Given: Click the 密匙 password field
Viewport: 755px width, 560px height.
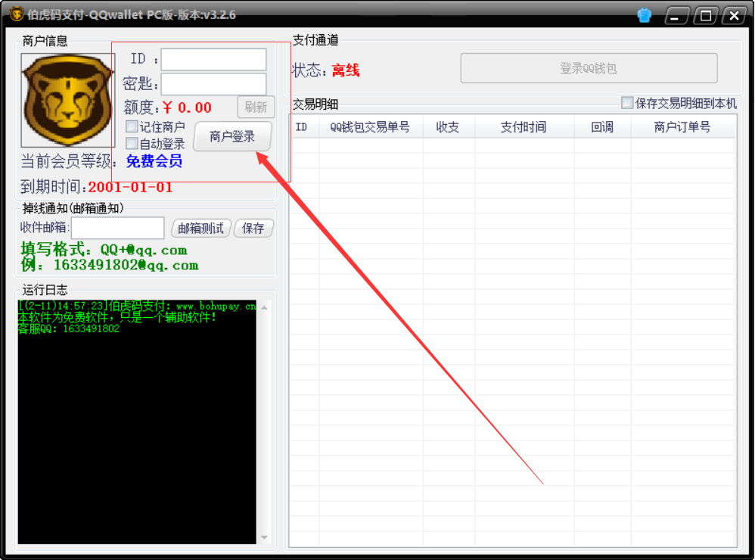Looking at the screenshot, I should click(213, 83).
